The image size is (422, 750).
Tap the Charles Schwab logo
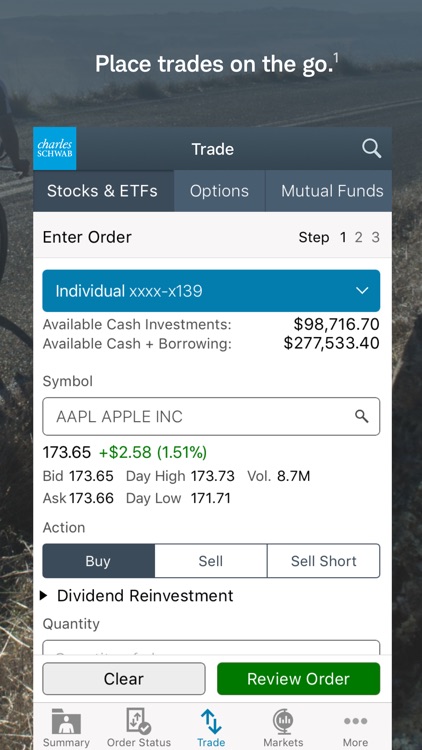55,148
